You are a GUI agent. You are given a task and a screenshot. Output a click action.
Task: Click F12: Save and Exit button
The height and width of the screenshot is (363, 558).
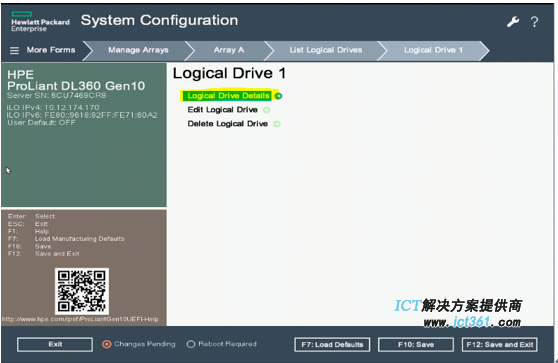pyautogui.click(x=500, y=344)
